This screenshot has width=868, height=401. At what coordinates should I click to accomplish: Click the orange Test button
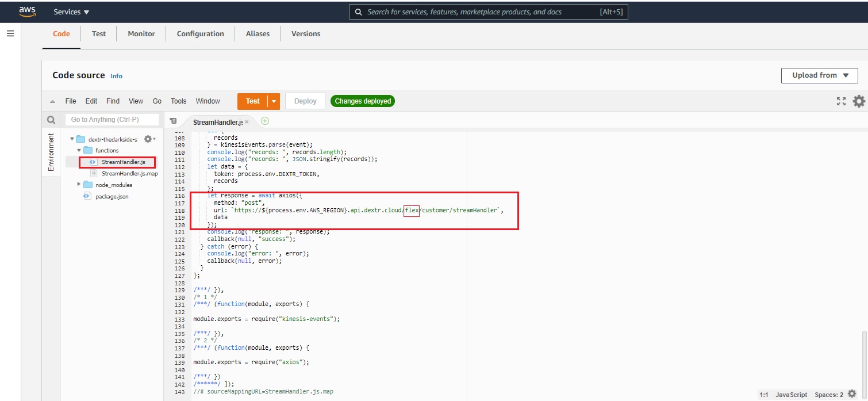[x=252, y=101]
